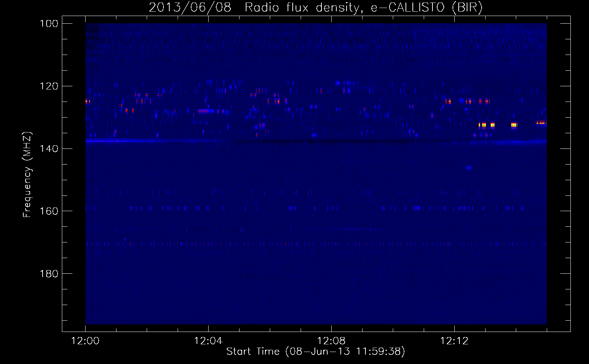Click the 12:08 time tick label
The height and width of the screenshot is (364, 589).
(331, 341)
